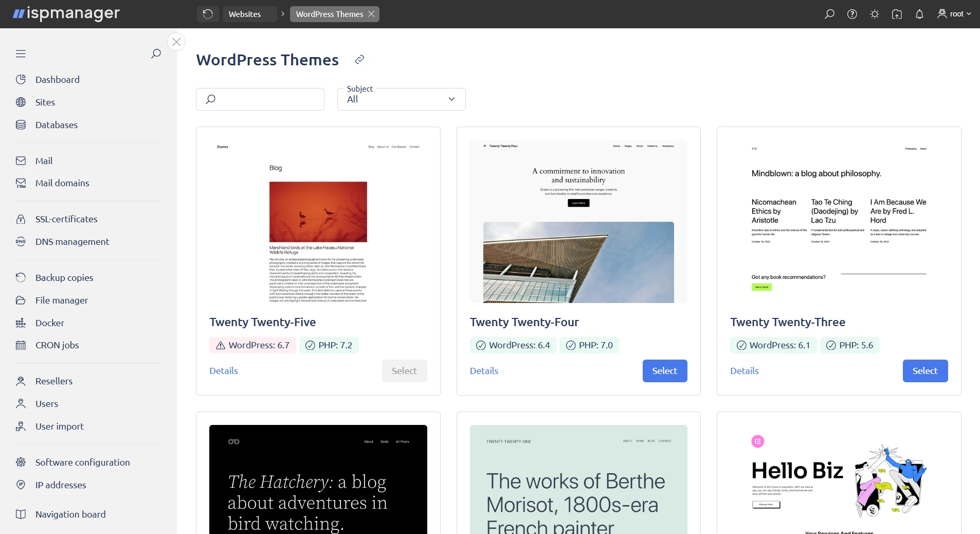Click disabled Select for Twenty Twenty-Five

point(404,371)
